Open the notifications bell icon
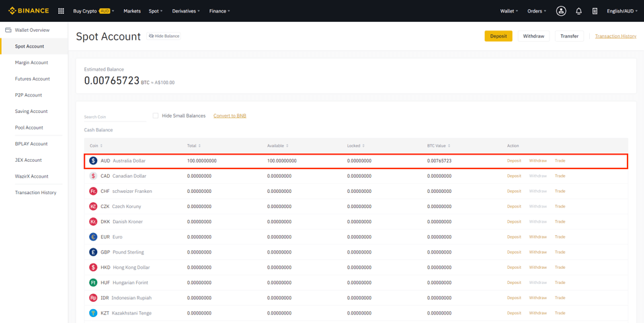 [579, 11]
